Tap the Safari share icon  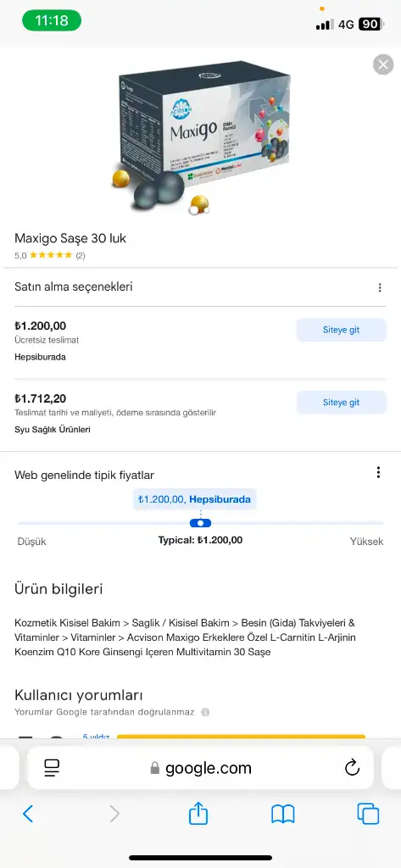198,814
